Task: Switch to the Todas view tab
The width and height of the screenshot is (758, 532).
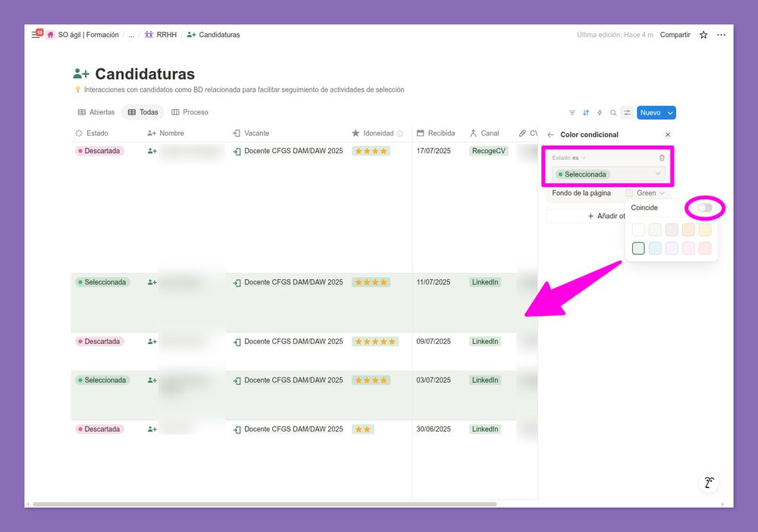Action: [143, 112]
